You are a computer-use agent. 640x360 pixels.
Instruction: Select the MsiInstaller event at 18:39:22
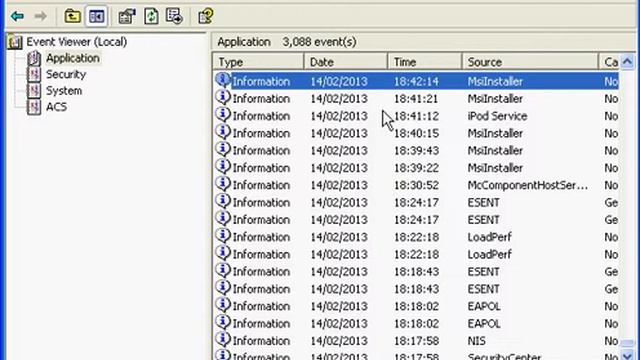(x=416, y=168)
